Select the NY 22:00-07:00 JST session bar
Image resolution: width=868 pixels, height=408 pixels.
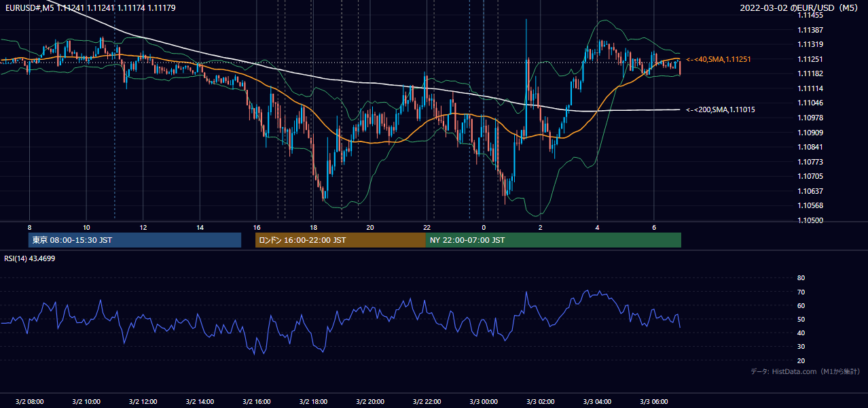click(554, 240)
